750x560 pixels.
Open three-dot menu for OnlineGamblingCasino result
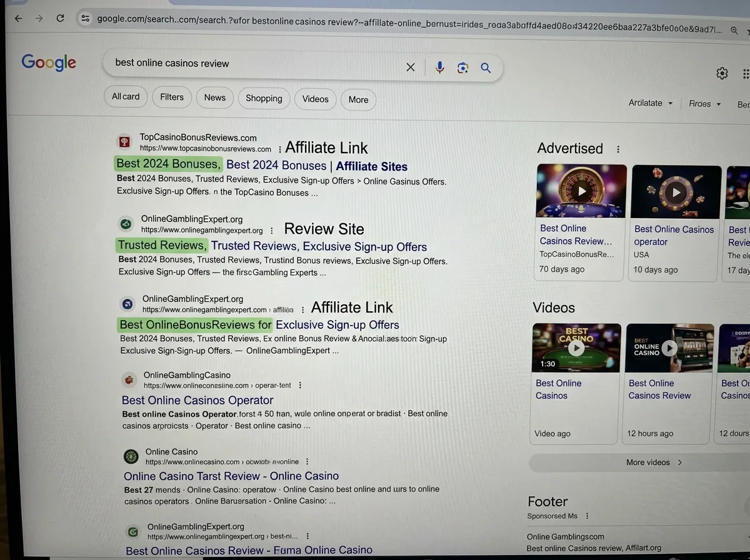coord(300,386)
